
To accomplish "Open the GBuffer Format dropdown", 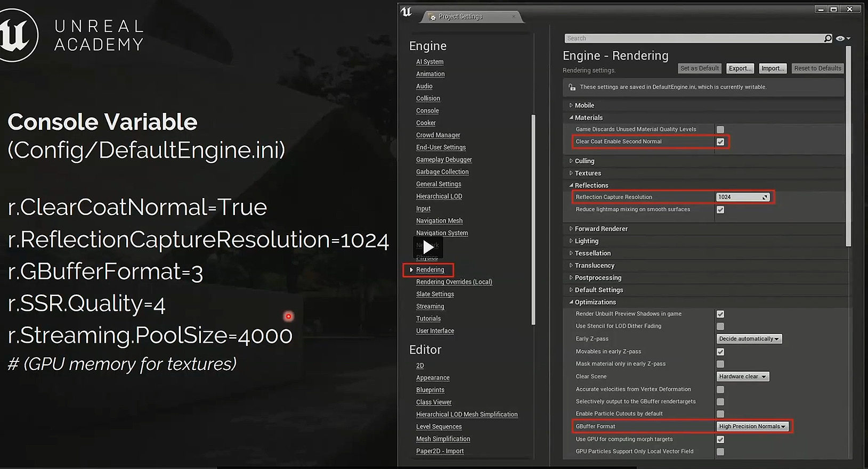I will click(752, 426).
